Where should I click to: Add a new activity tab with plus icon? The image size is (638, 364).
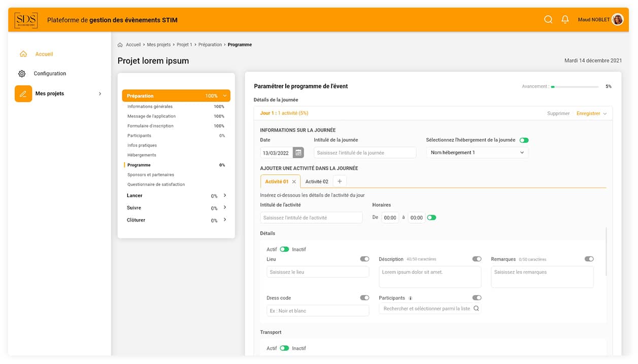pyautogui.click(x=340, y=181)
